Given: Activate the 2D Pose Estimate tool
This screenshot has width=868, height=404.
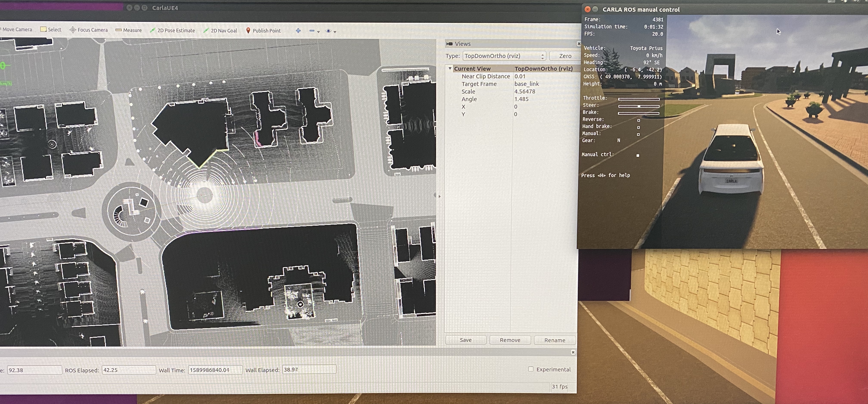Looking at the screenshot, I should pyautogui.click(x=172, y=30).
